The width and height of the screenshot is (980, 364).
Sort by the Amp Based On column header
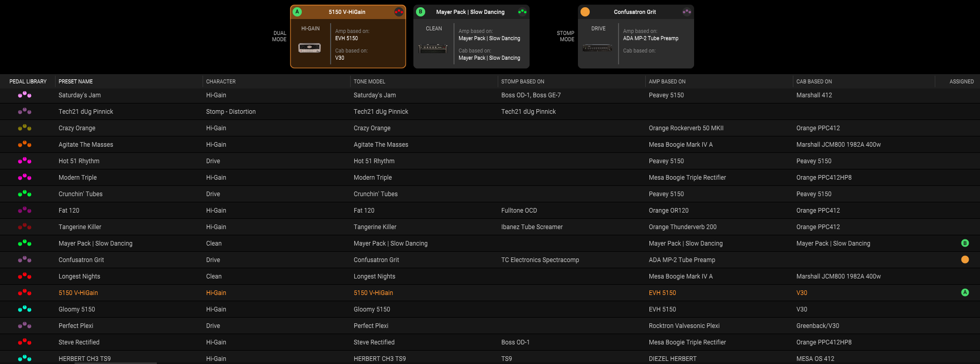coord(667,81)
